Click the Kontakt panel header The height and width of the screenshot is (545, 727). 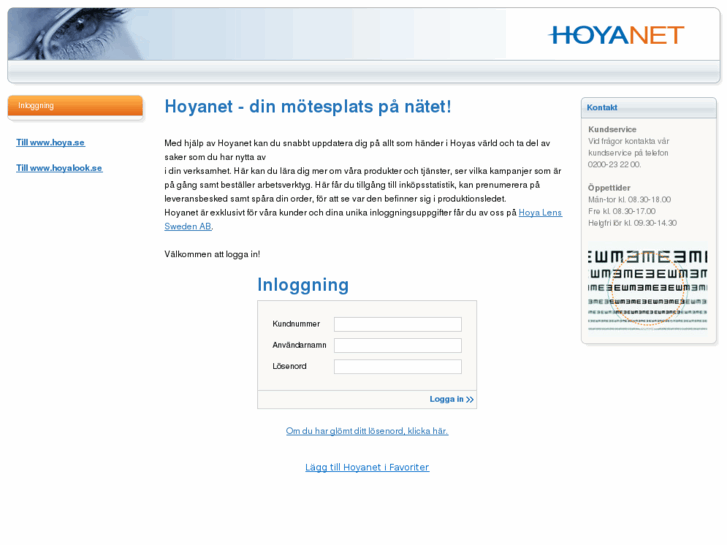coord(649,108)
